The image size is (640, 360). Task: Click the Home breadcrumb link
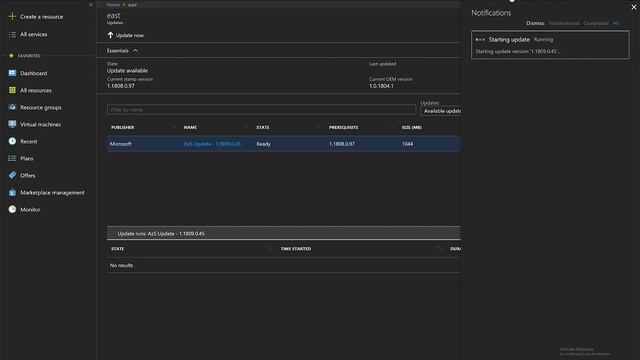click(x=113, y=5)
